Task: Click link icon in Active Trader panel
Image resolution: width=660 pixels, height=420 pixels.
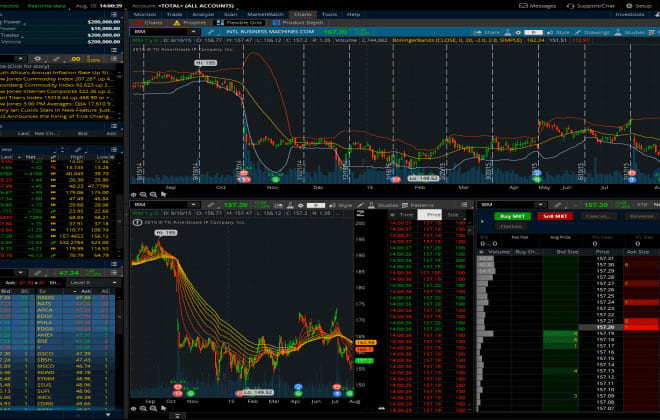Action: click(557, 205)
